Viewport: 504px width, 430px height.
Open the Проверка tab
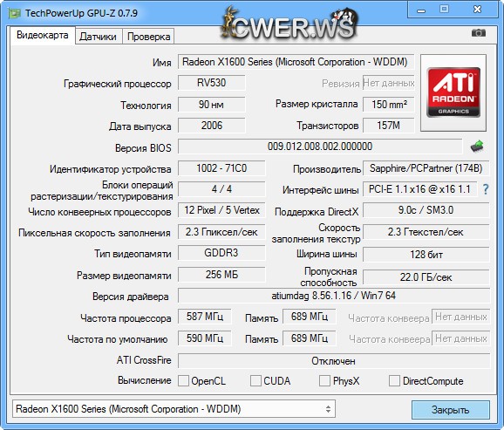(x=149, y=37)
